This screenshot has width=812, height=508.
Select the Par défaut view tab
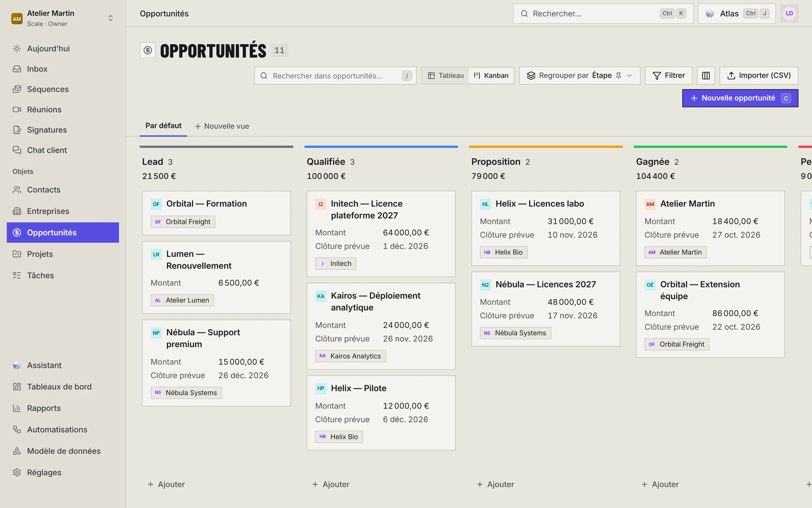click(x=164, y=126)
